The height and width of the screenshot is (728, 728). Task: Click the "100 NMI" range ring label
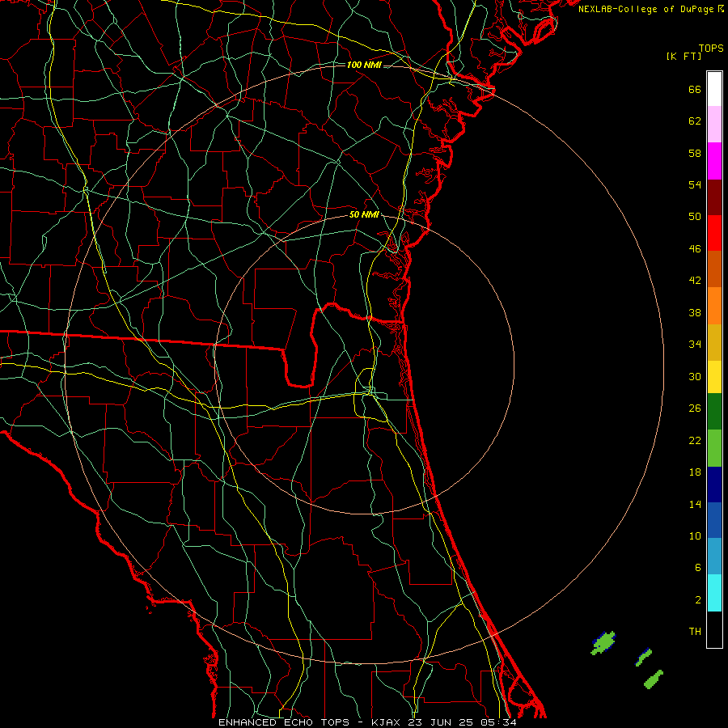click(x=364, y=65)
